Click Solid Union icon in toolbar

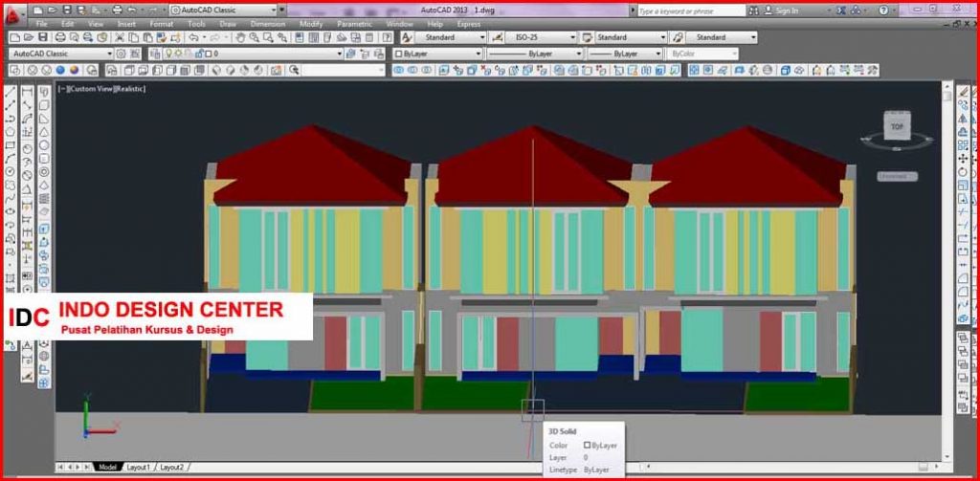click(399, 70)
